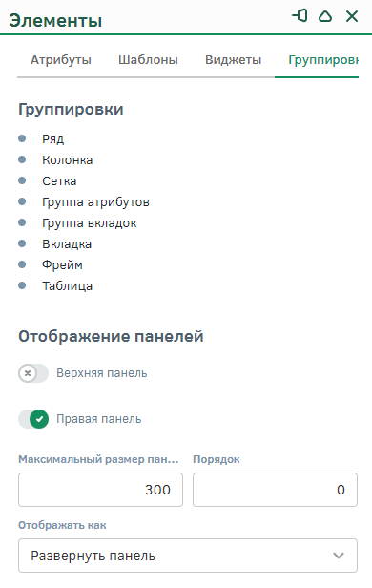Image resolution: width=372 pixels, height=588 pixels.
Task: Select the Группа атрибутов item
Action: [95, 202]
